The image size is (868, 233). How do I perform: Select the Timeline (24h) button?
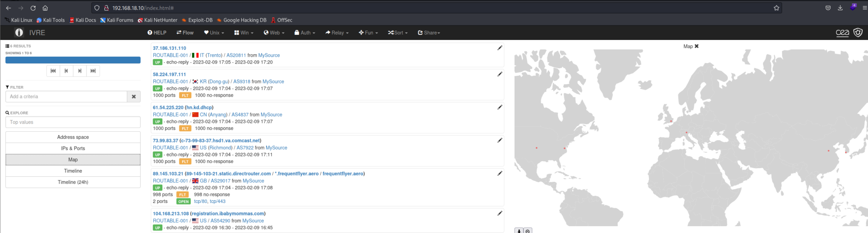[x=73, y=182]
